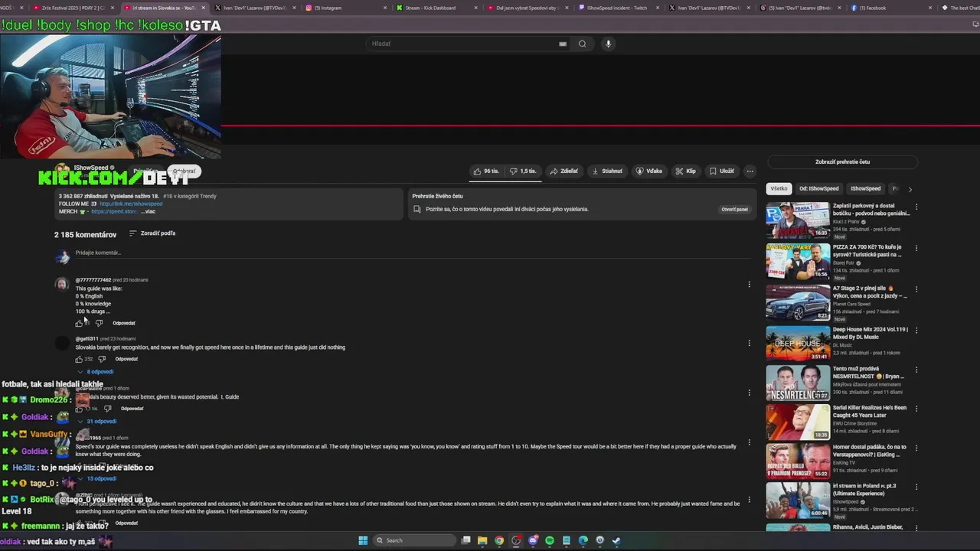Switch to the Stream - Kick Dashboard tab

click(437, 8)
